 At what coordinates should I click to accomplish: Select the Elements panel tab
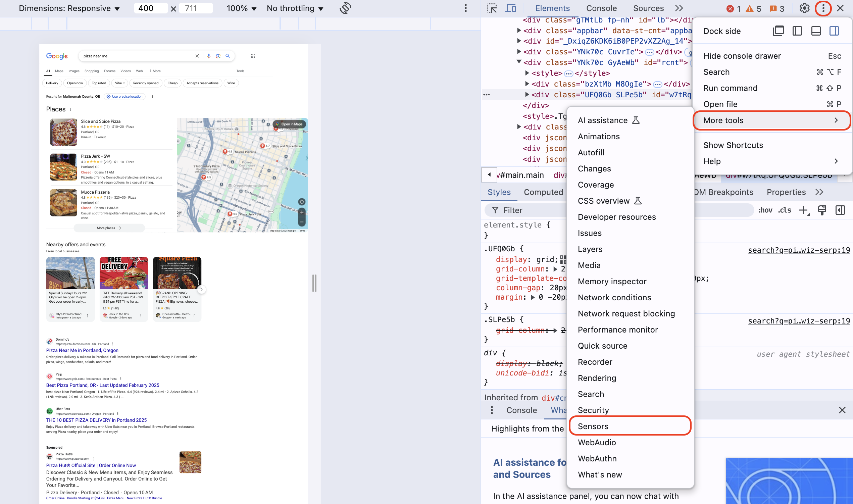[552, 8]
